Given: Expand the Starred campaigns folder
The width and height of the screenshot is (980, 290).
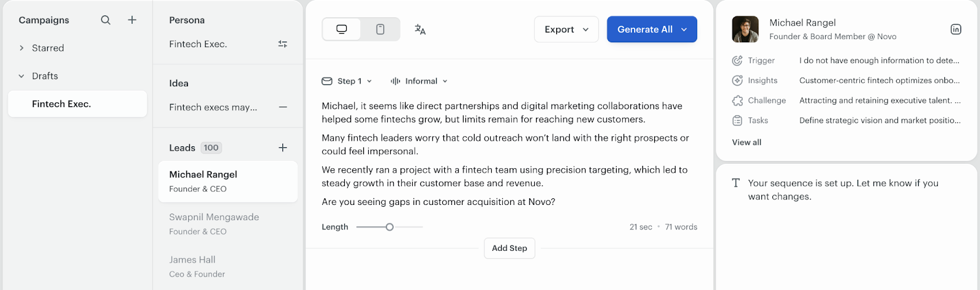Looking at the screenshot, I should tap(21, 48).
